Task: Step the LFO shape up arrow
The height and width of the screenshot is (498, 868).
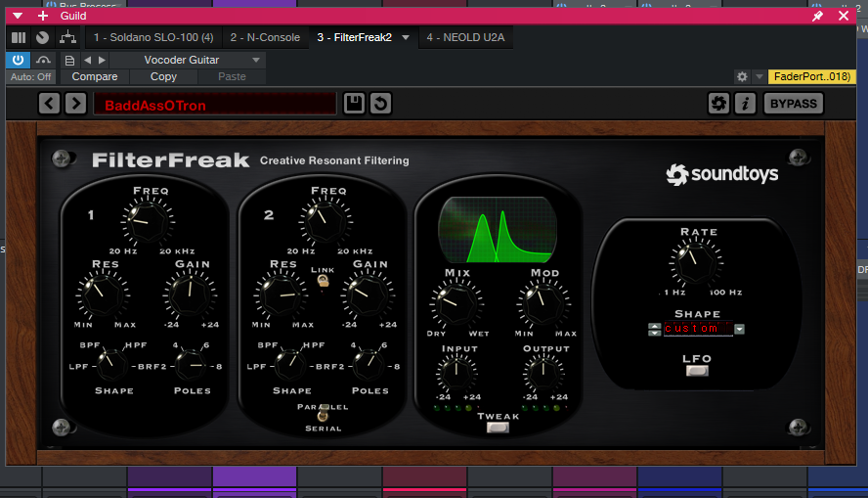Action: (x=654, y=326)
